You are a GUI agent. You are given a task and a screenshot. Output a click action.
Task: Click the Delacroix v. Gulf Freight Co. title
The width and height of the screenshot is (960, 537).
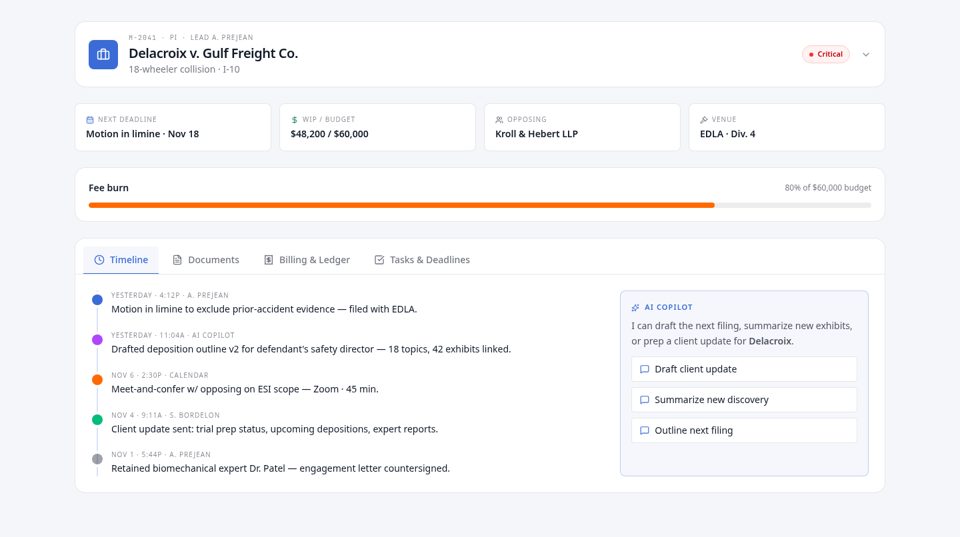tap(213, 54)
